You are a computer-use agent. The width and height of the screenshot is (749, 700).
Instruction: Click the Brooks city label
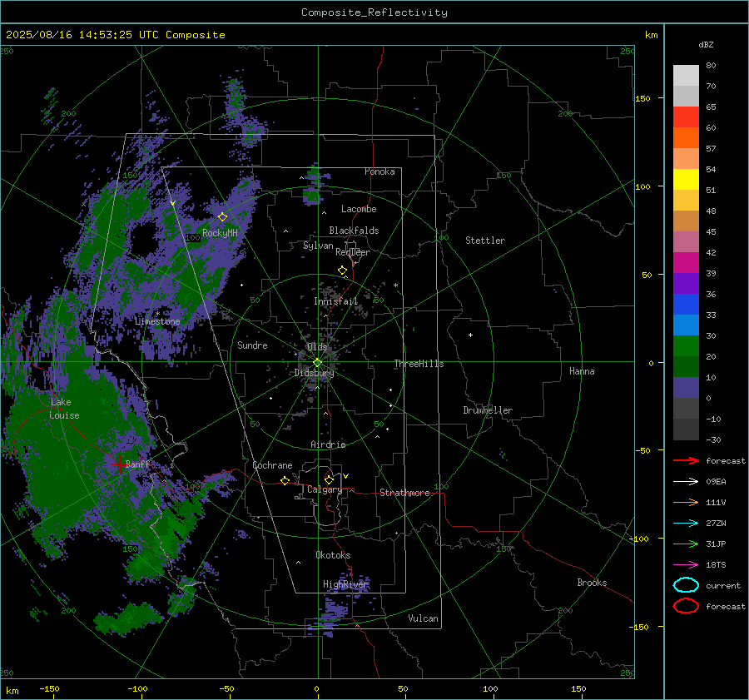tap(592, 583)
